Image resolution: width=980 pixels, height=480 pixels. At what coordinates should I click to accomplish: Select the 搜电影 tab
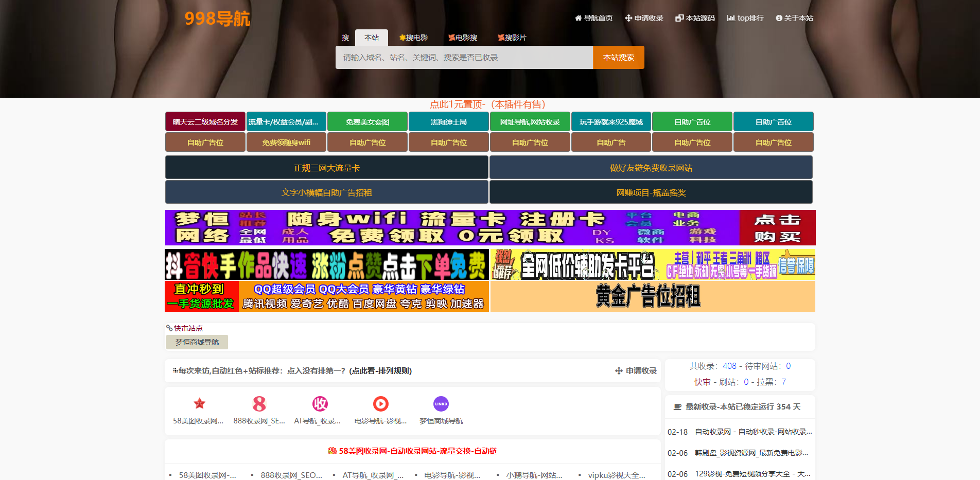[x=414, y=37]
